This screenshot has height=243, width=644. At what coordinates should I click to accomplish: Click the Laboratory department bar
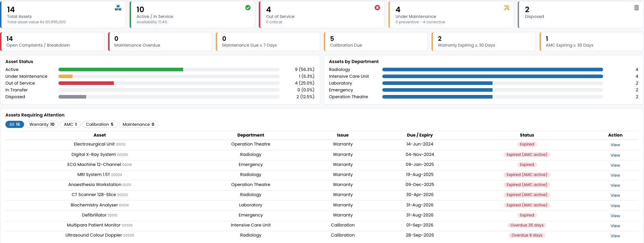click(437, 83)
